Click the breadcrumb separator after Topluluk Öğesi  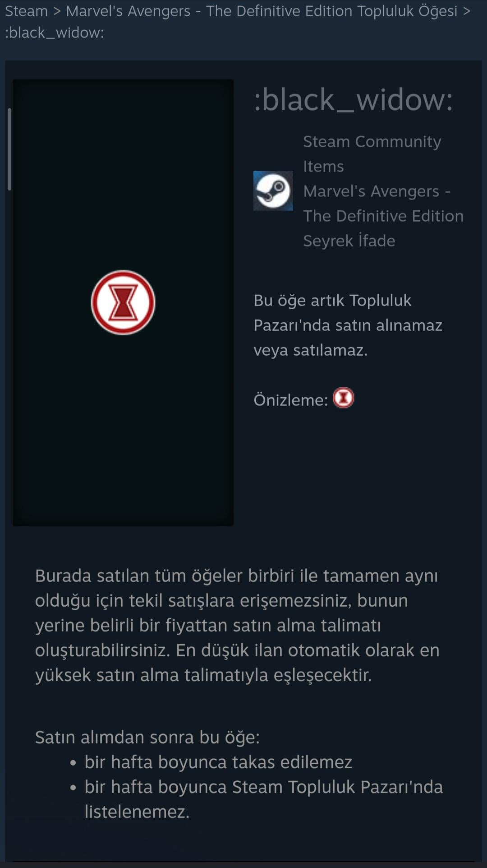(467, 11)
